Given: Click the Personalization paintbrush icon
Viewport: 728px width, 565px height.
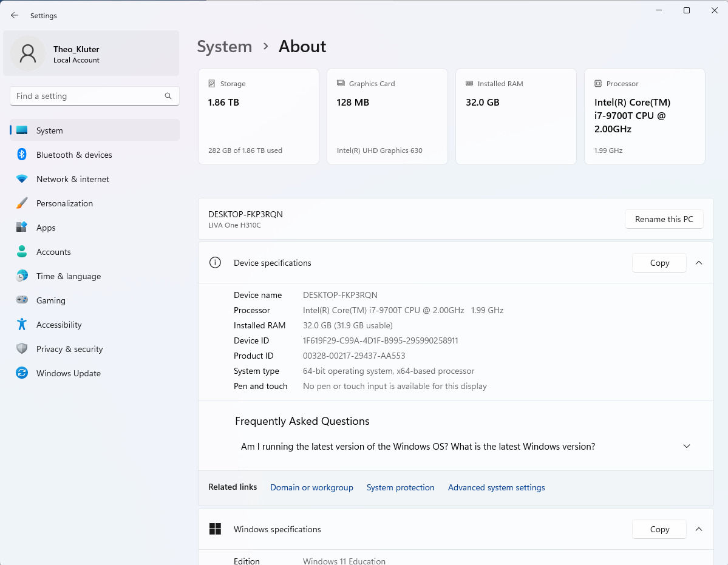Looking at the screenshot, I should point(22,203).
